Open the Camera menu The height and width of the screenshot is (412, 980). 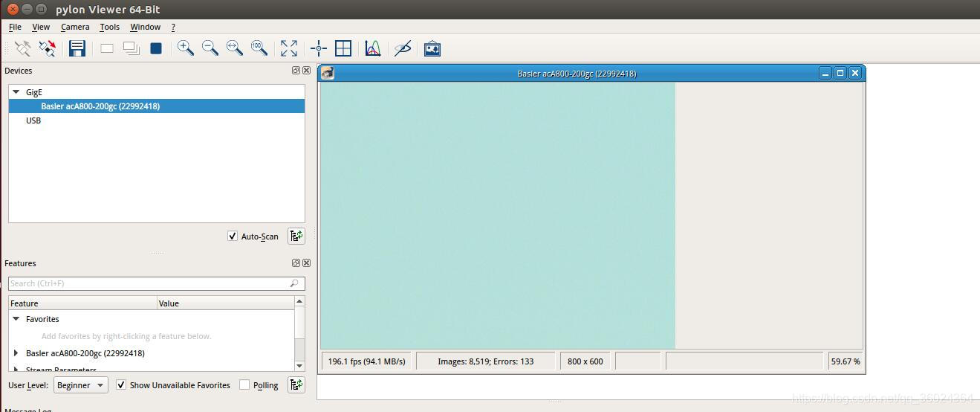point(75,27)
